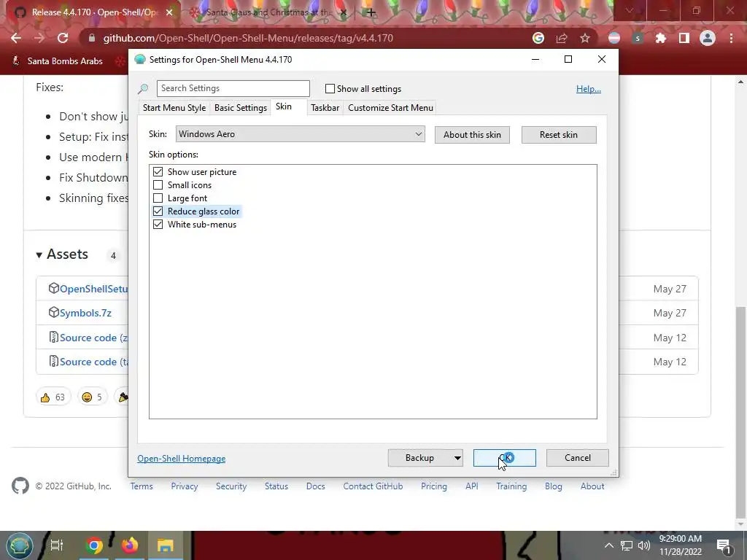Enable Small icons option
The image size is (747, 560).
pyautogui.click(x=158, y=184)
